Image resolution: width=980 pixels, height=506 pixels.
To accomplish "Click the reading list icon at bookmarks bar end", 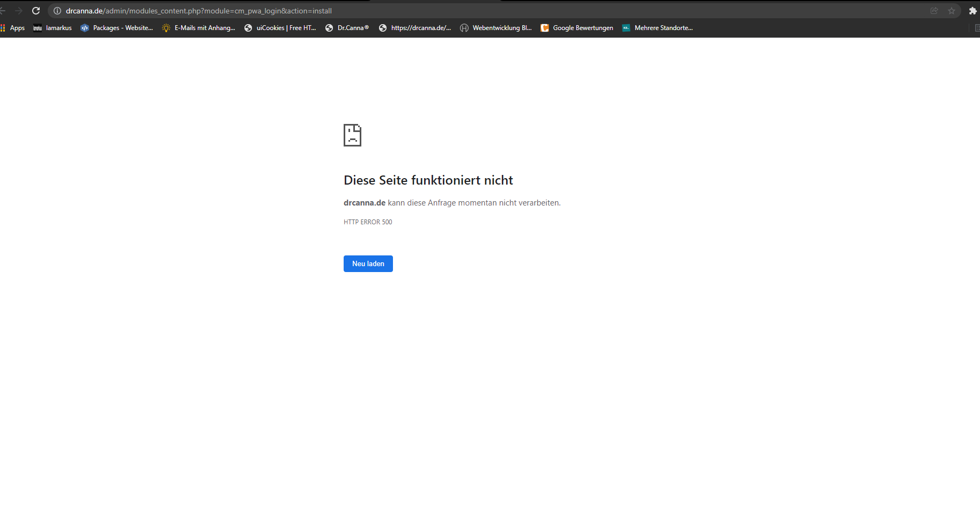I will click(977, 28).
